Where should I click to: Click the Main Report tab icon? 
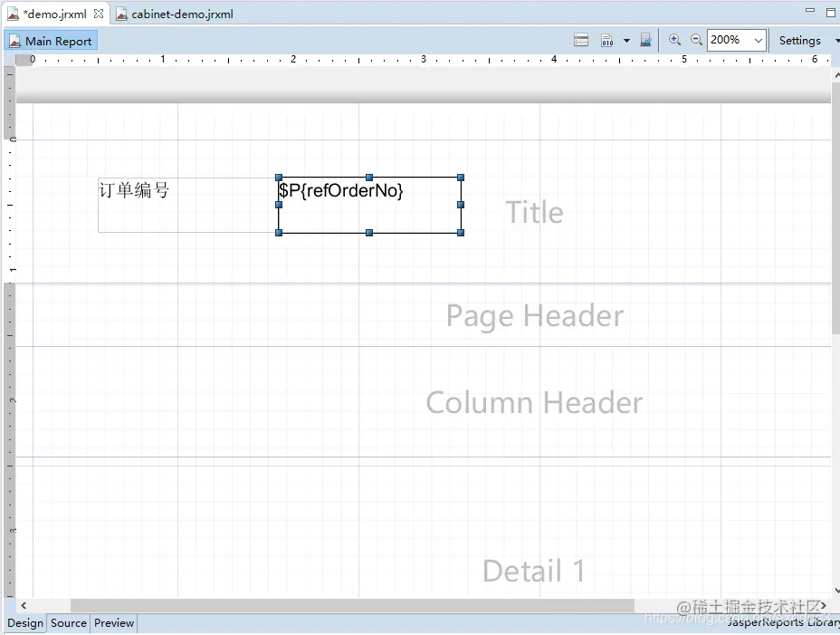point(15,42)
